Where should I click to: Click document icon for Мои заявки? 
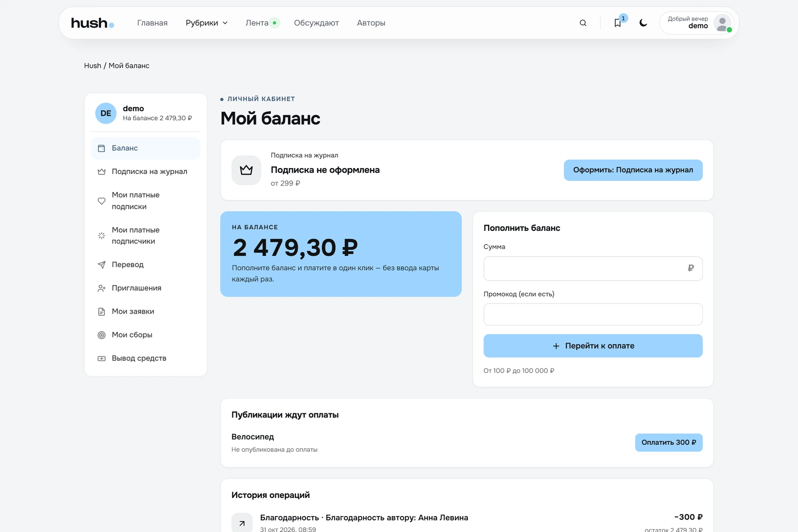(102, 312)
